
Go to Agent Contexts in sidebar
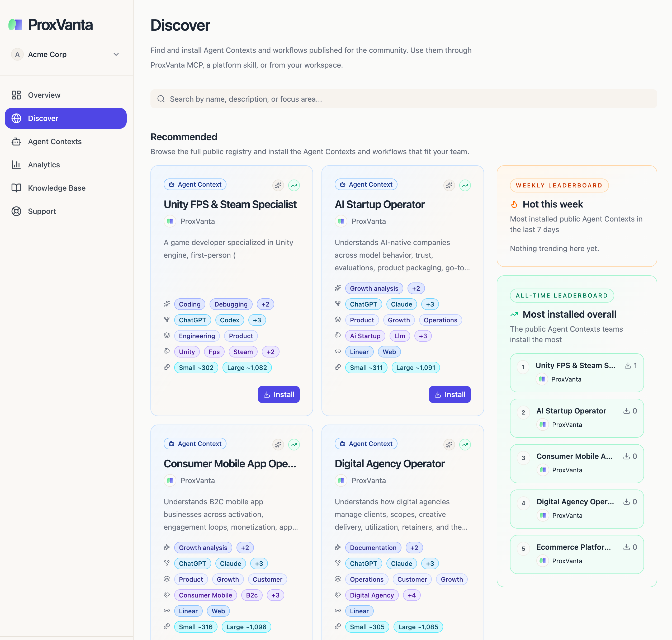pos(65,142)
